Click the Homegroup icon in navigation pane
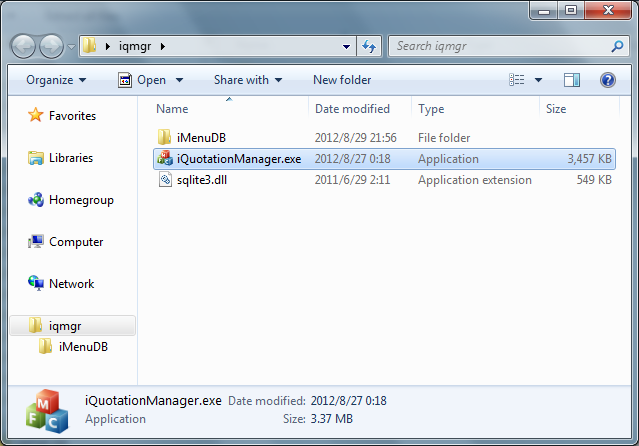The image size is (639, 446). pyautogui.click(x=36, y=200)
